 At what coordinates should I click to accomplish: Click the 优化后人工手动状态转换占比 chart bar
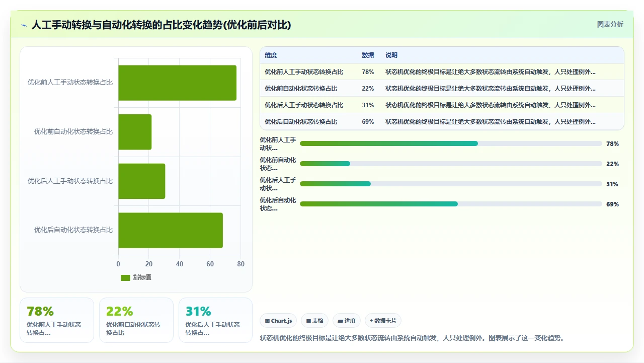click(141, 181)
